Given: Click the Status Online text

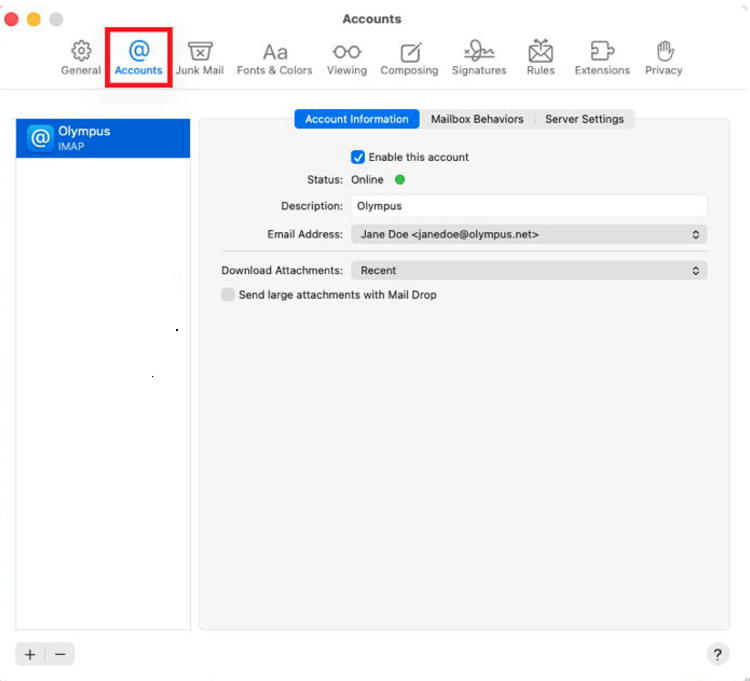Looking at the screenshot, I should click(367, 180).
